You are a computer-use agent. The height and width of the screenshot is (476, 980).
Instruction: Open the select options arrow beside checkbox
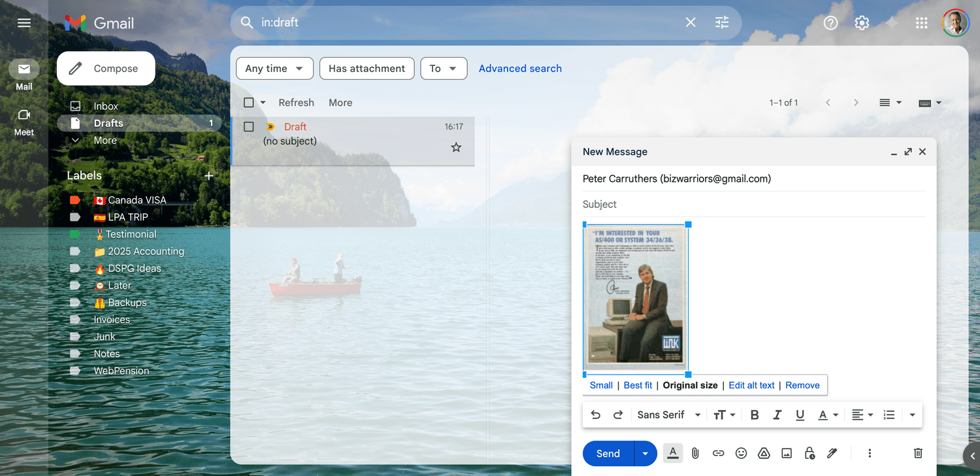coord(263,103)
